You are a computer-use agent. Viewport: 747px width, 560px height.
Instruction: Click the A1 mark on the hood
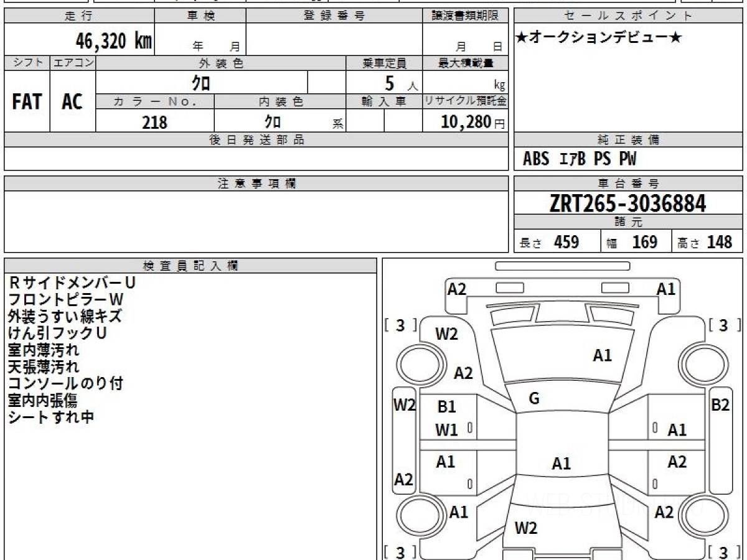tap(602, 355)
